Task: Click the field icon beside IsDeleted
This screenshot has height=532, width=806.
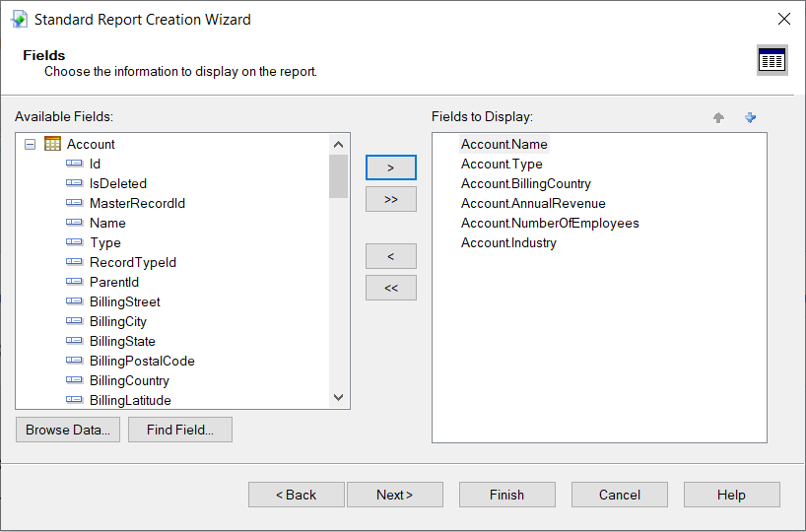Action: pyautogui.click(x=74, y=183)
